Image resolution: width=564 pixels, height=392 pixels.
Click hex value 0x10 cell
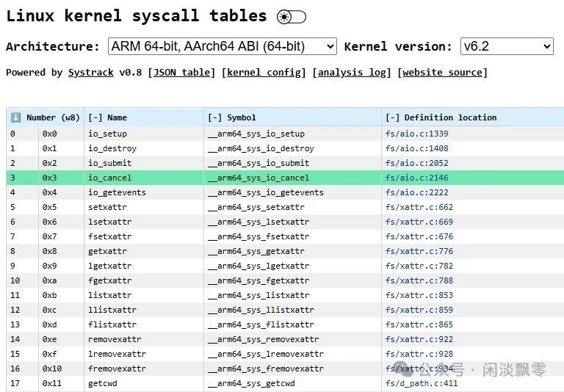coord(61,369)
